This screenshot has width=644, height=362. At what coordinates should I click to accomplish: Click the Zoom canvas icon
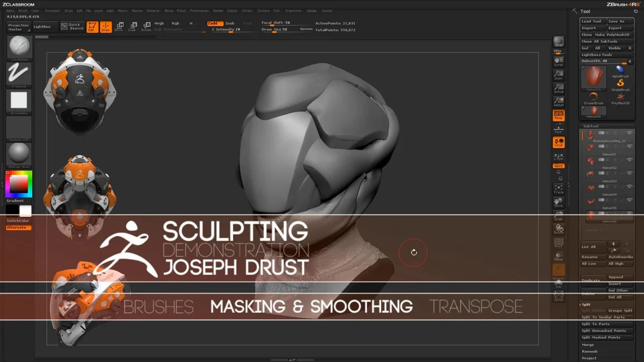click(x=558, y=75)
